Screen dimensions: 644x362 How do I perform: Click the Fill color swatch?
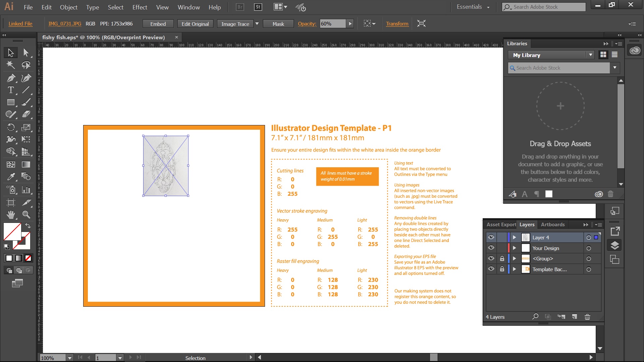12,231
